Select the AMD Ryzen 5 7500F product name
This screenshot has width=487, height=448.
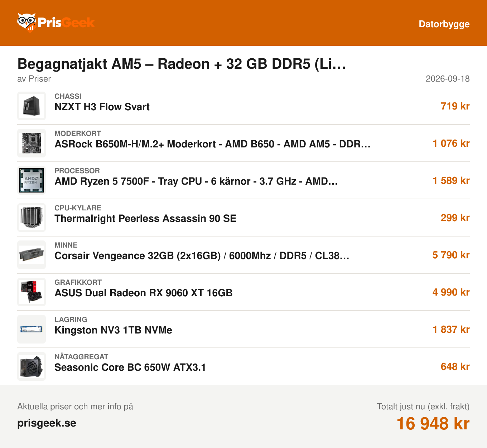pyautogui.click(x=196, y=181)
